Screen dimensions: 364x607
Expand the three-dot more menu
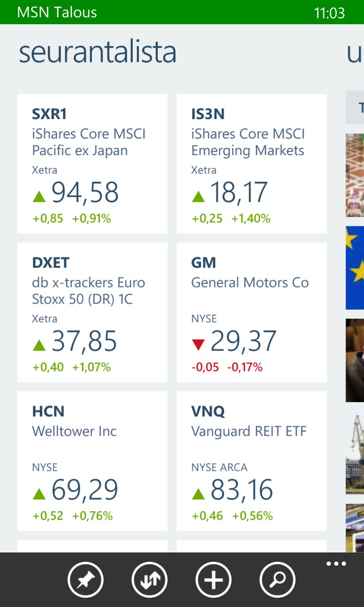click(336, 564)
